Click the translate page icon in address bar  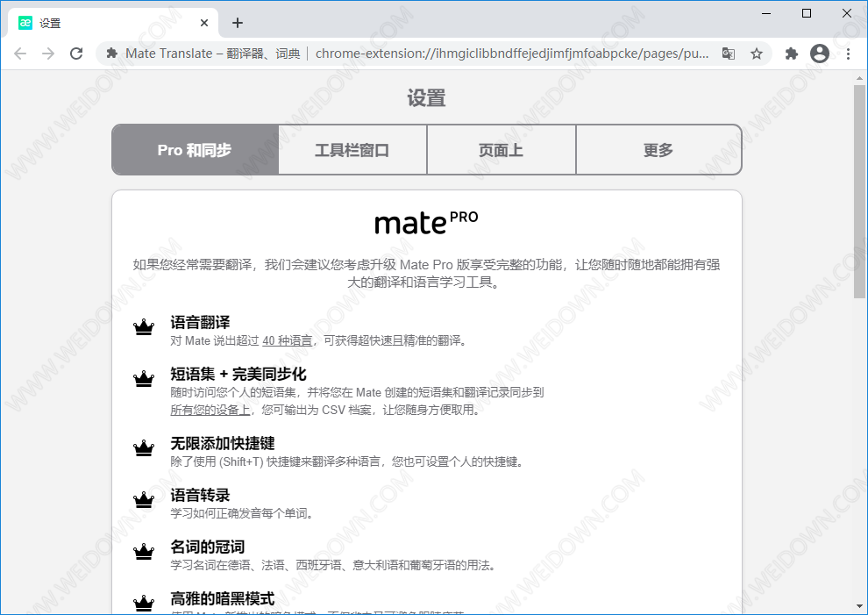click(x=728, y=54)
